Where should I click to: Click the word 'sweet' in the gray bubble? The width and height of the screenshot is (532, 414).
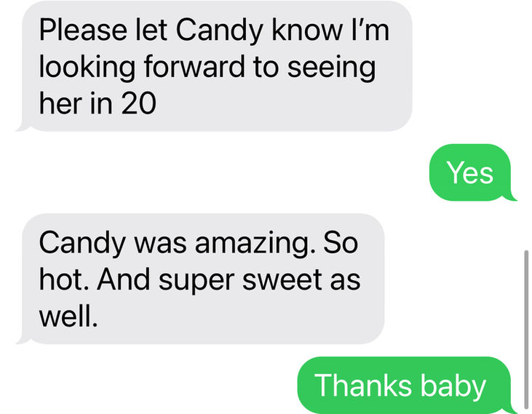tap(282, 280)
